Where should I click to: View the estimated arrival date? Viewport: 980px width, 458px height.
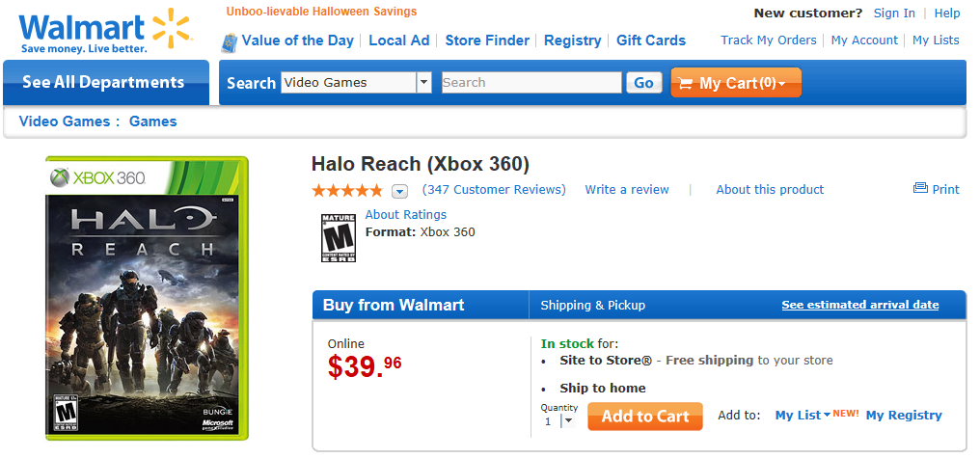[x=859, y=305]
